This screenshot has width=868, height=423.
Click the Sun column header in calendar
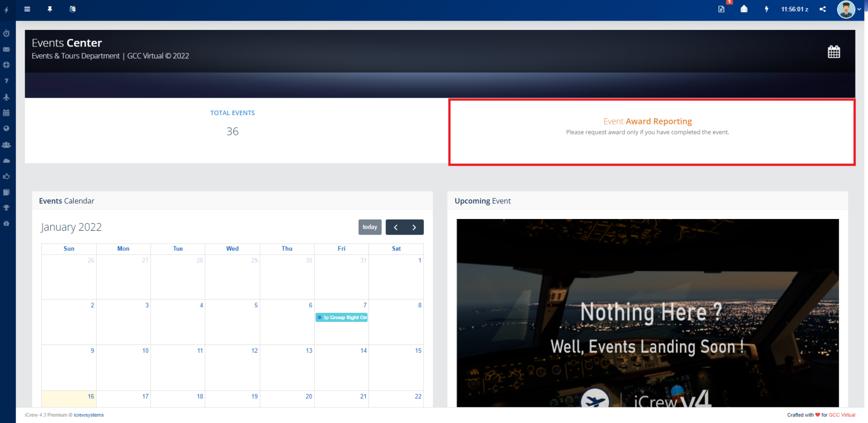[69, 249]
